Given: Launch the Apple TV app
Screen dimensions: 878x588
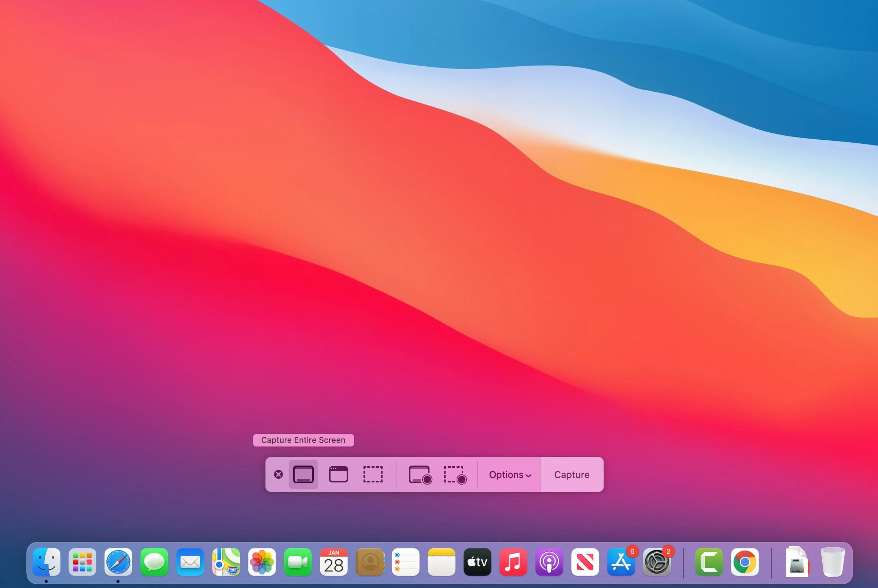Looking at the screenshot, I should coord(477,562).
